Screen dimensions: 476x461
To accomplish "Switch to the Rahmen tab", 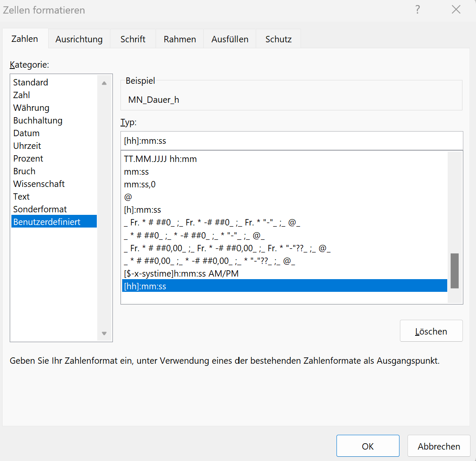I will [180, 39].
